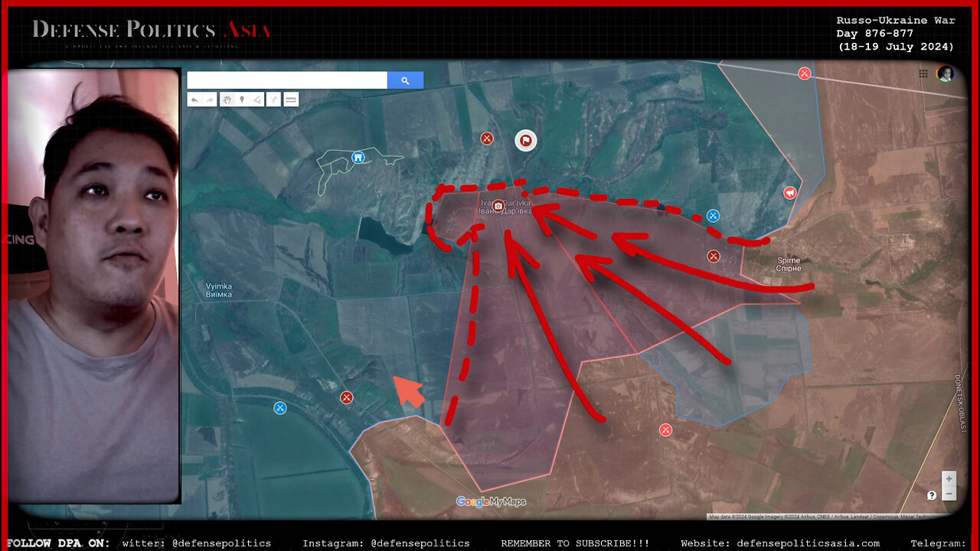Image resolution: width=980 pixels, height=551 pixels.
Task: Click the Spirne town label
Action: 789,265
